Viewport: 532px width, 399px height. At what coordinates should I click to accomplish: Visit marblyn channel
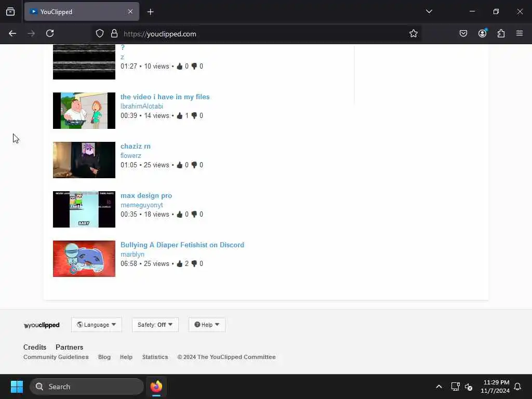(x=132, y=255)
